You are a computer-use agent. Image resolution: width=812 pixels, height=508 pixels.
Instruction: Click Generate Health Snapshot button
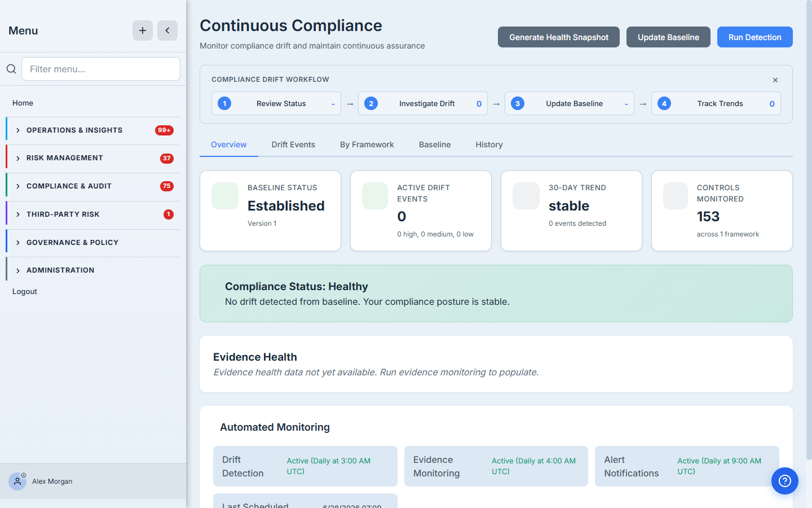click(x=559, y=37)
